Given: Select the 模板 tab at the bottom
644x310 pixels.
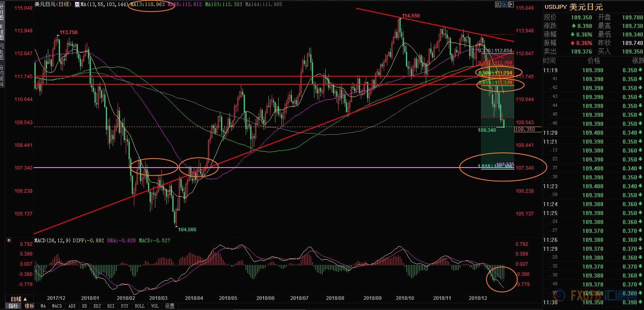Looking at the screenshot, I should coord(30,306).
